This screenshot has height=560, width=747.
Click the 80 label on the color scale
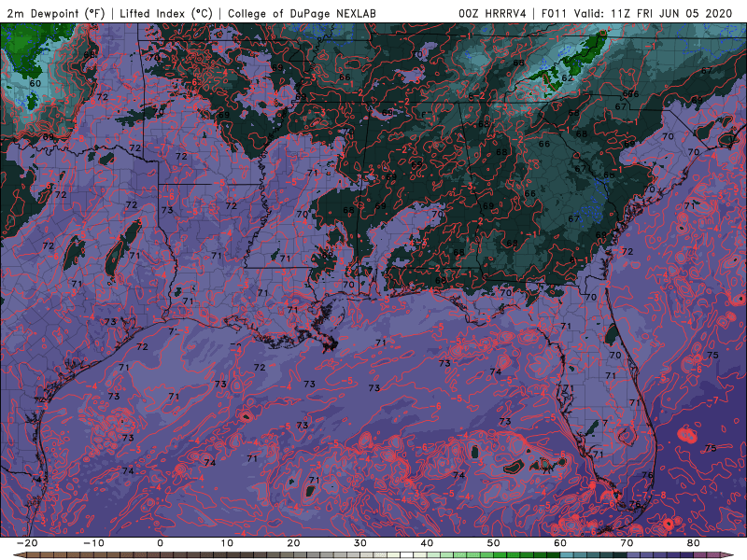click(694, 543)
